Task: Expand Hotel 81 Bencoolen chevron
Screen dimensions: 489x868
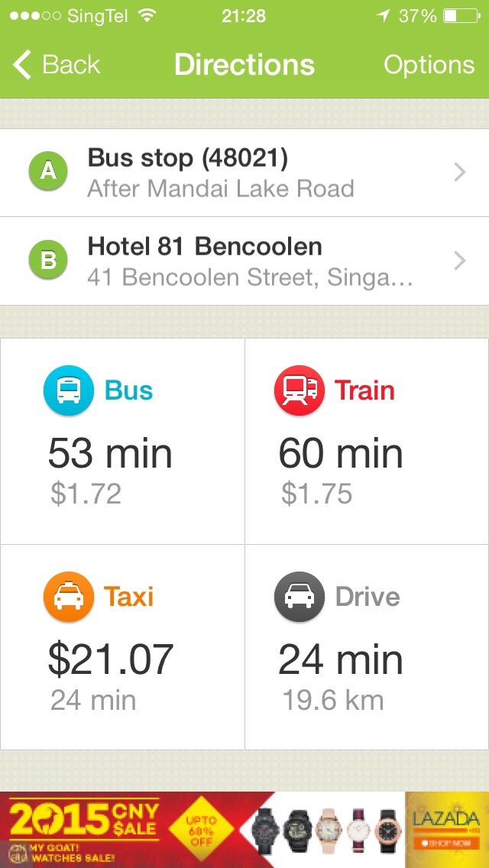Action: (459, 261)
